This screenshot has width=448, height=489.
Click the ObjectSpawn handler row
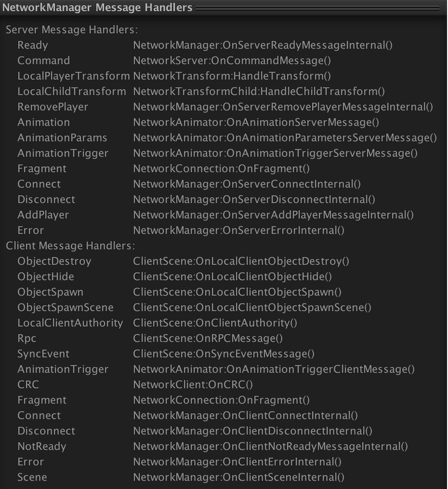pyautogui.click(x=49, y=292)
